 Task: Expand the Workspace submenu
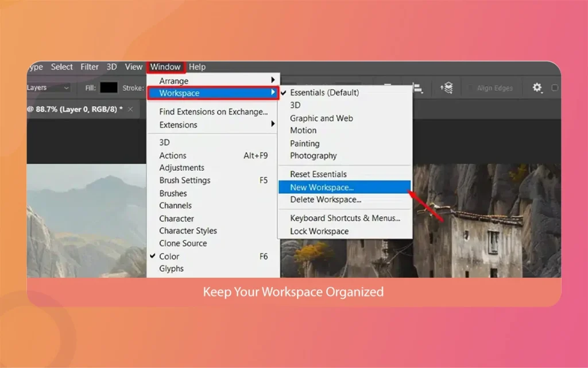[213, 93]
